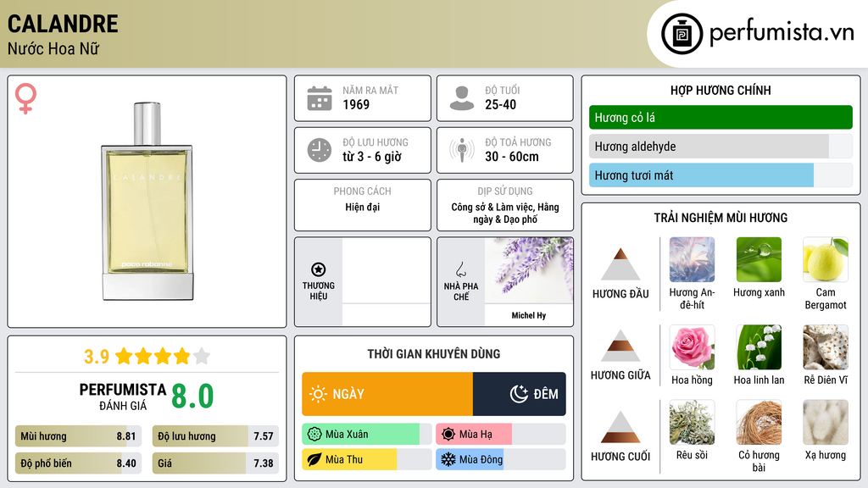Open the Cỏ hương bài image
This screenshot has width=868, height=488.
pos(759,422)
